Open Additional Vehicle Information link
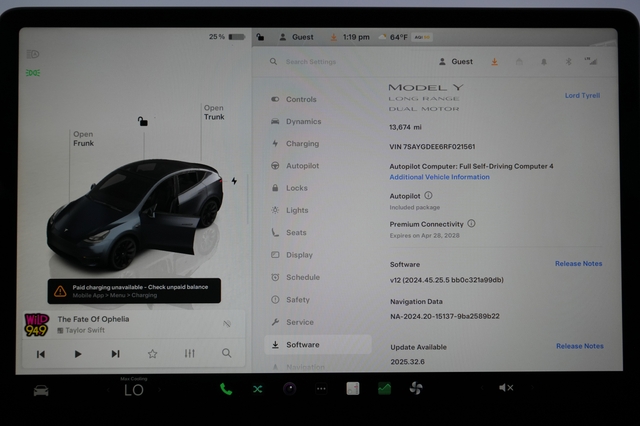This screenshot has width=640, height=426. 439,177
